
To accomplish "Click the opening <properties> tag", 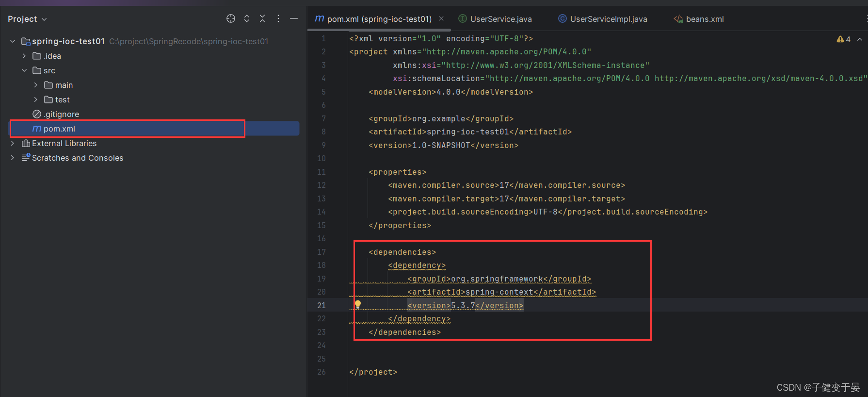I will [397, 172].
